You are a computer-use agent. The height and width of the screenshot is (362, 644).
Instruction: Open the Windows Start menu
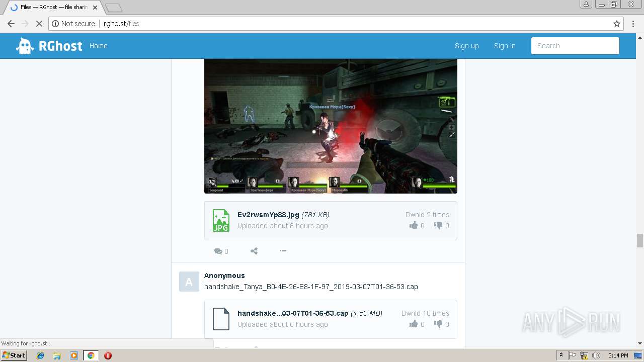click(x=14, y=355)
